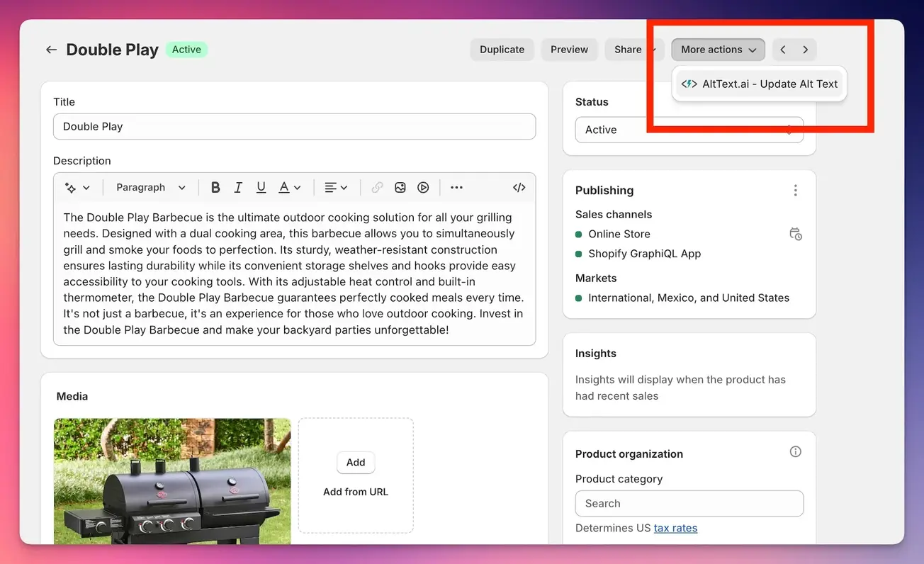
Task: Click the Duplicate button
Action: (x=502, y=50)
